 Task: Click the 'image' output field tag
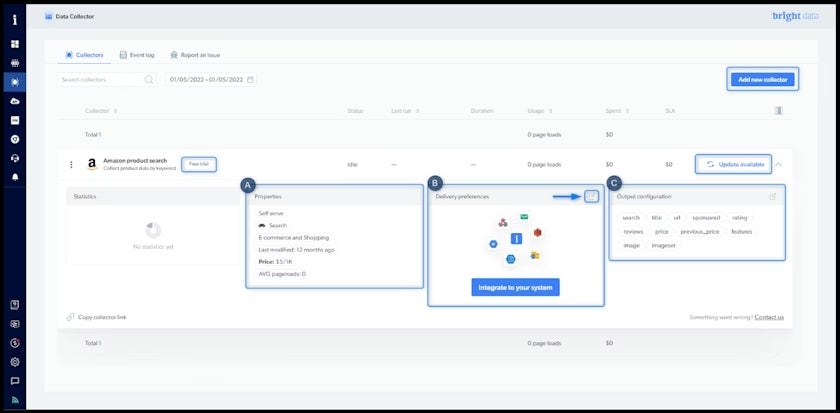[631, 245]
